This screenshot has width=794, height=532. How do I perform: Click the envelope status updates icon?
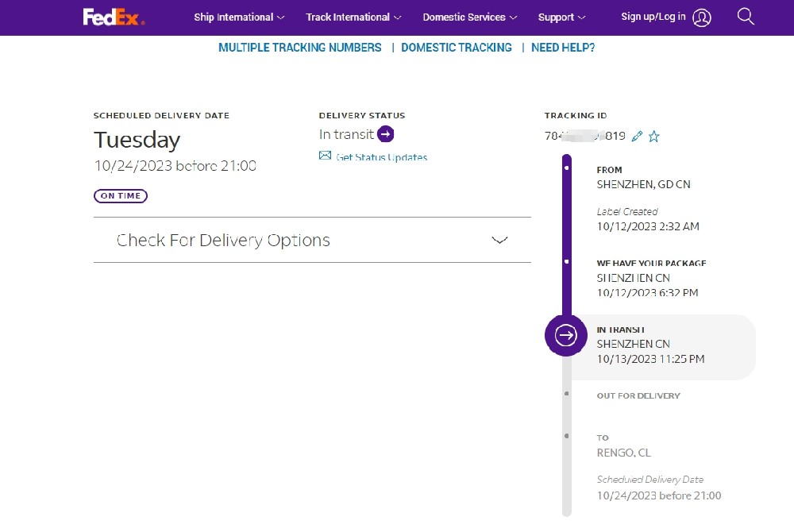(x=325, y=156)
